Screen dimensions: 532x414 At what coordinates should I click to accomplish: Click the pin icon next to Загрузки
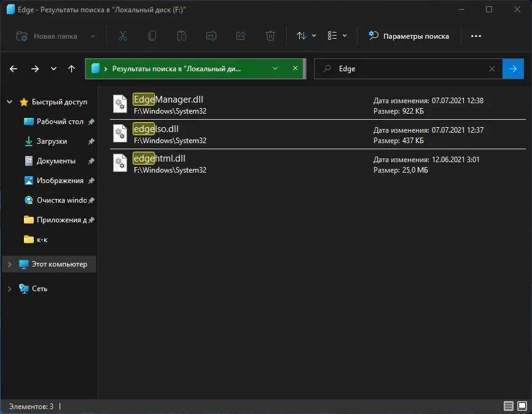[x=92, y=141]
